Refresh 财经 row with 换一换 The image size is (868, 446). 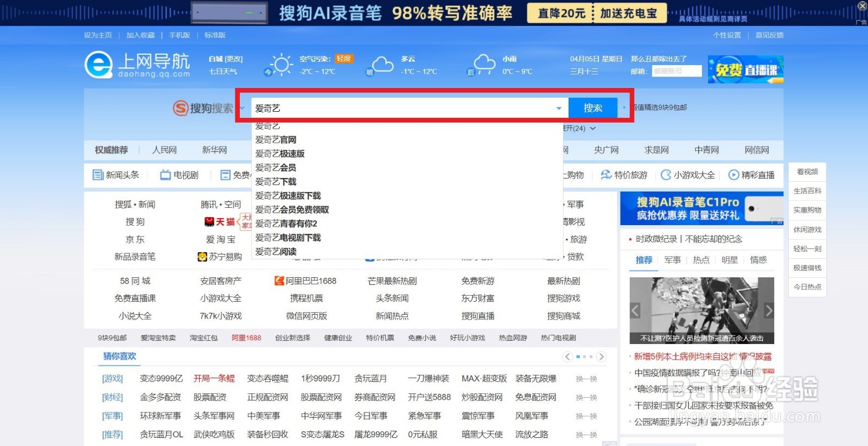coord(586,398)
